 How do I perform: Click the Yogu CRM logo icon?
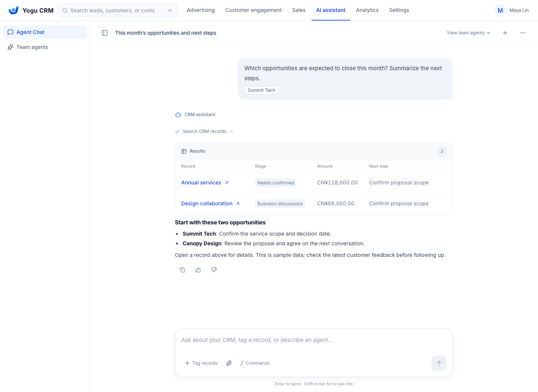(x=13, y=10)
